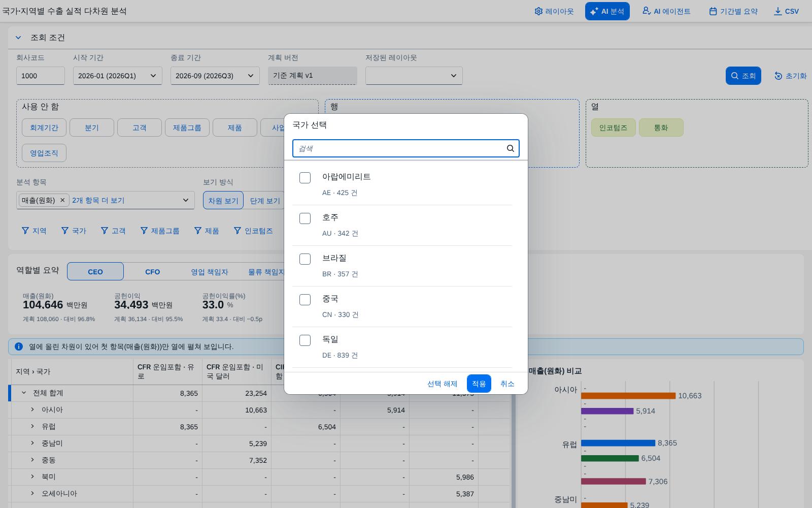The image size is (812, 508).
Task: Download data as CSV
Action: click(x=786, y=11)
